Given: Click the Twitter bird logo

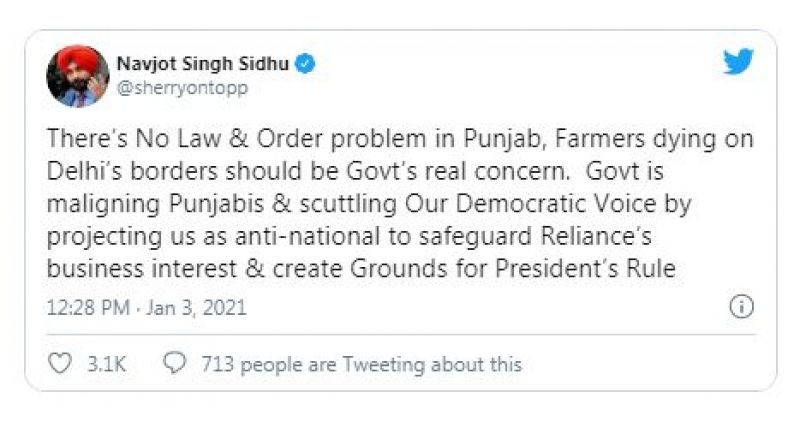Looking at the screenshot, I should [x=739, y=61].
